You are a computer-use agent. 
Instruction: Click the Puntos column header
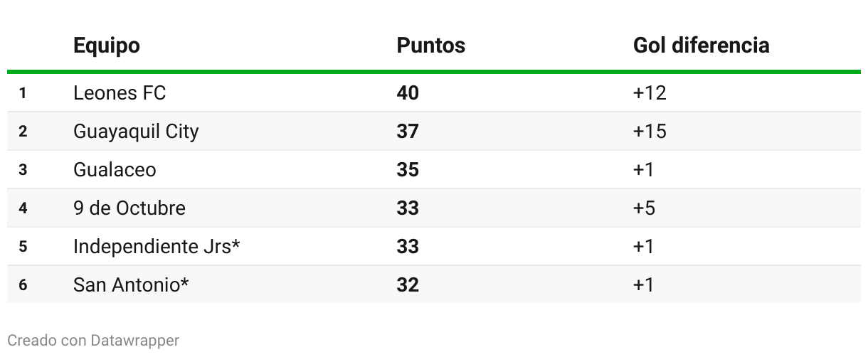[431, 46]
